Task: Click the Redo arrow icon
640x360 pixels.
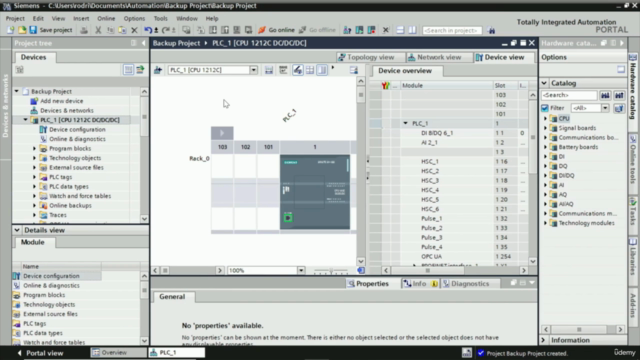Action: [165, 30]
